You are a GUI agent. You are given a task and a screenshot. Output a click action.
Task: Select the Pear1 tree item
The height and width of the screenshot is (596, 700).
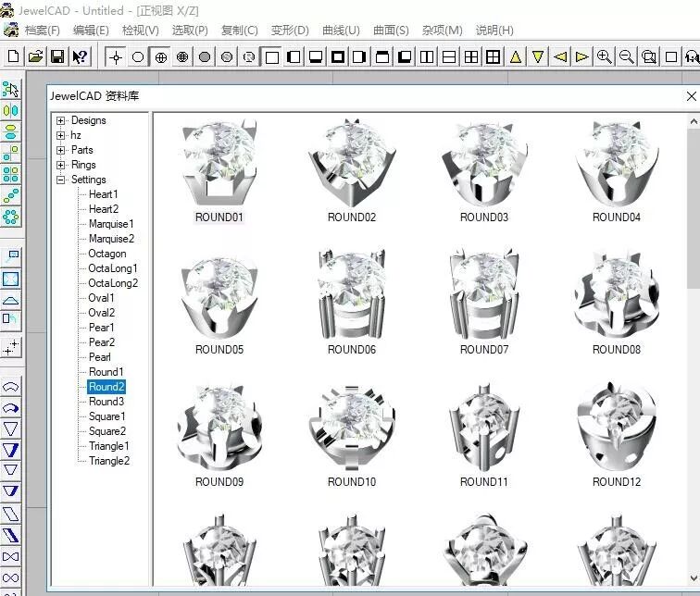pos(101,328)
